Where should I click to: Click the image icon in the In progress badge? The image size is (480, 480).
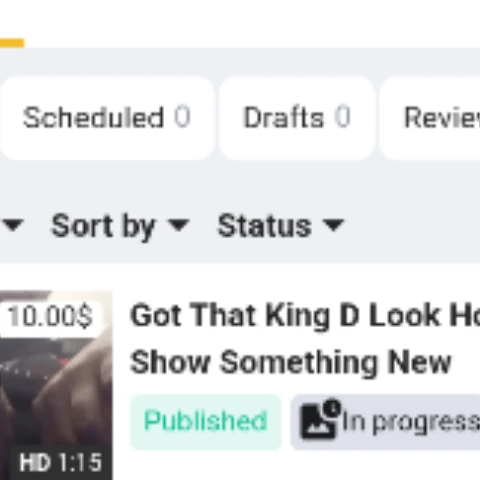(x=318, y=422)
